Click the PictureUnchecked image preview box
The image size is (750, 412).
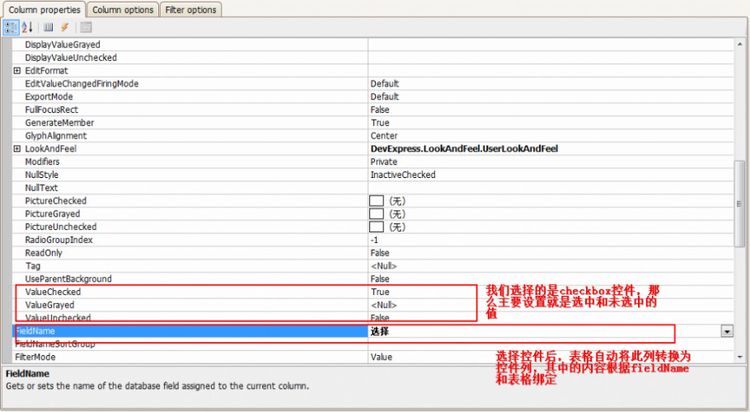coord(376,227)
